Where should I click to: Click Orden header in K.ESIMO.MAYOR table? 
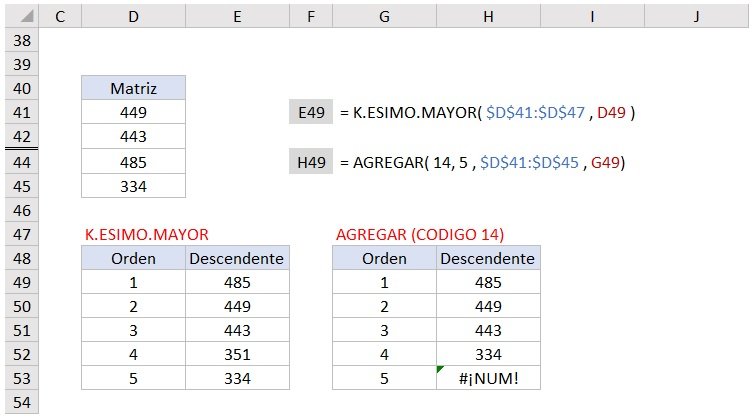133,259
